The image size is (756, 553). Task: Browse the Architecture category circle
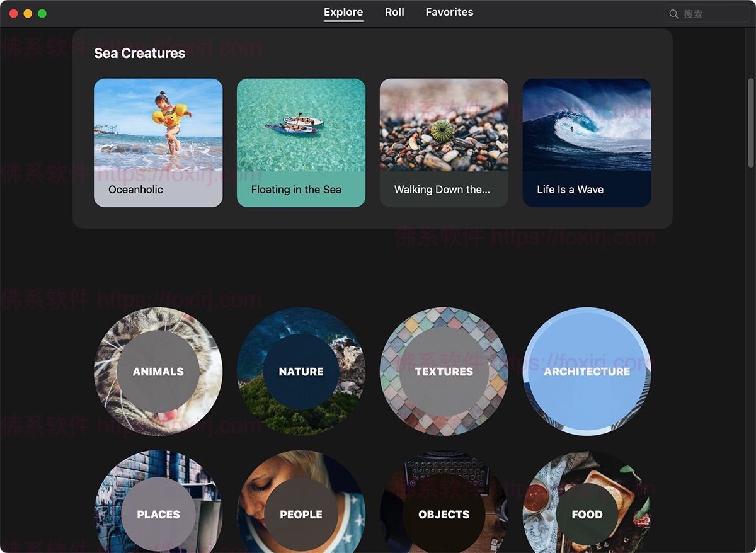(587, 372)
